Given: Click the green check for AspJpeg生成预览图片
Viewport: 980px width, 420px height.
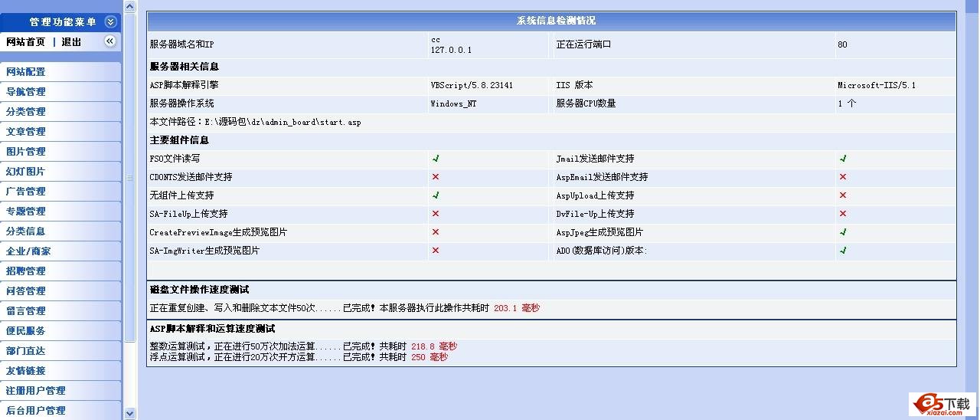Looking at the screenshot, I should click(x=843, y=232).
